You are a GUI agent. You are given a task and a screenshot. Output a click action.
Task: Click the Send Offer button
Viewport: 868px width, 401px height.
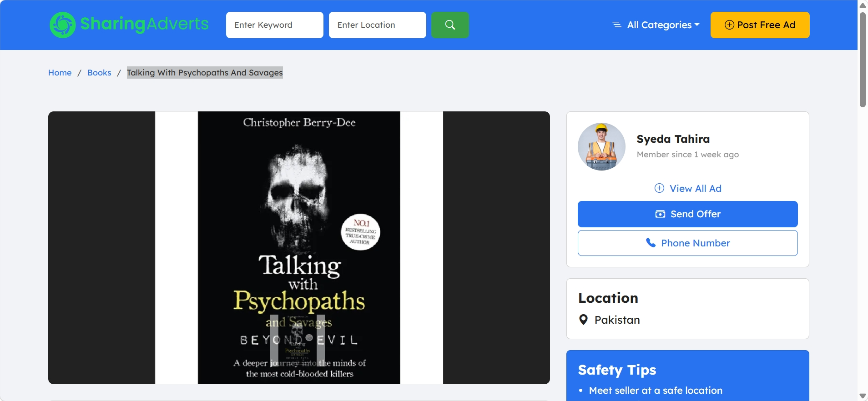point(688,214)
